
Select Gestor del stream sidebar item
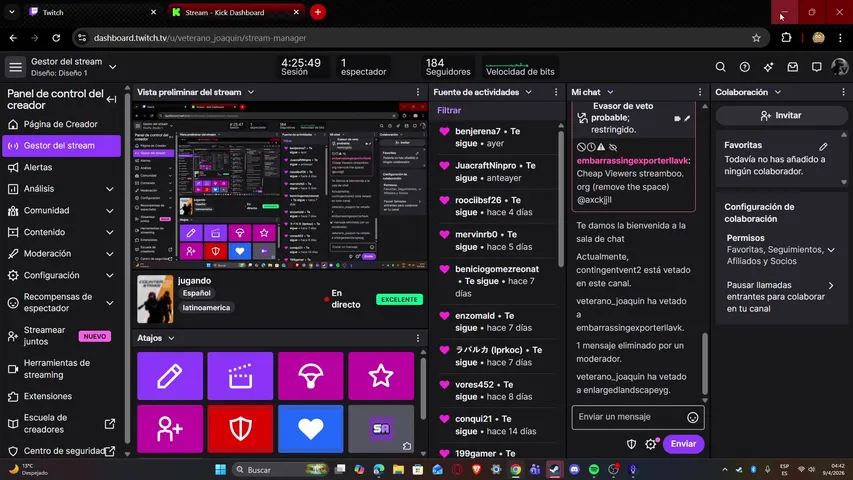point(61,146)
